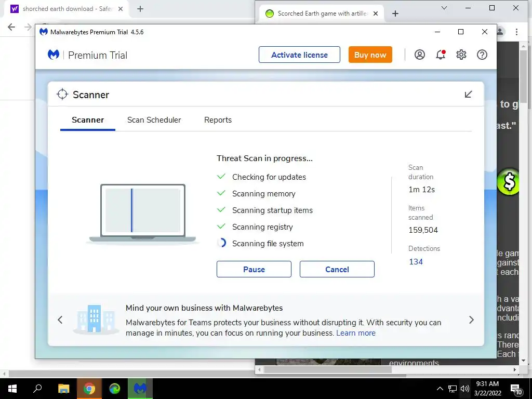Show next promotion with right chevron

[x=471, y=320]
